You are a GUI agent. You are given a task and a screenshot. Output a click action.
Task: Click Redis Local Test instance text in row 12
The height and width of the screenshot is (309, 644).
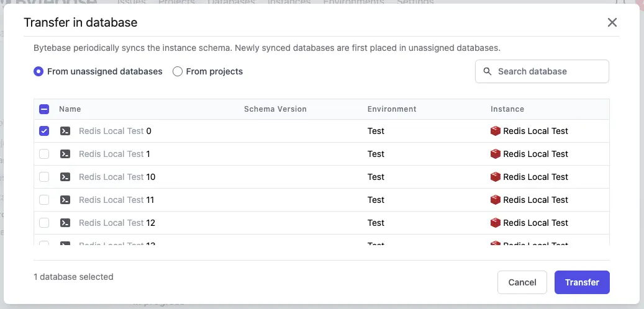(535, 223)
